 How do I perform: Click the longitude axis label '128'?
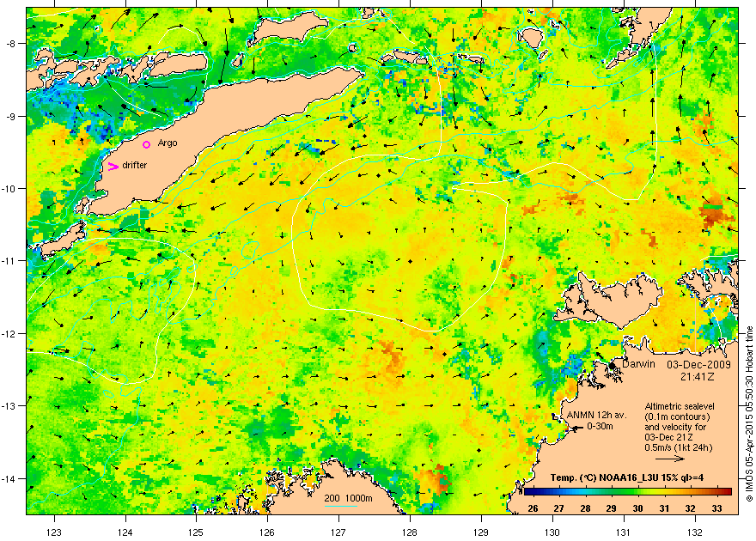(x=410, y=532)
